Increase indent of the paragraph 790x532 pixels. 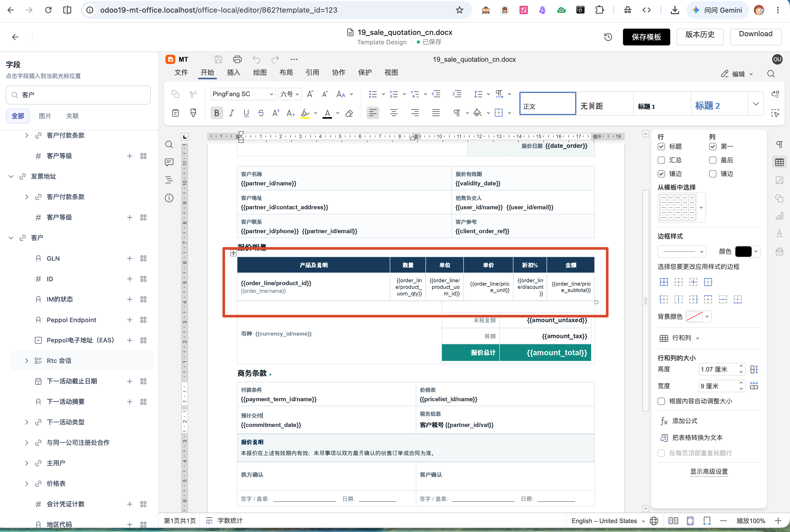[x=457, y=94]
